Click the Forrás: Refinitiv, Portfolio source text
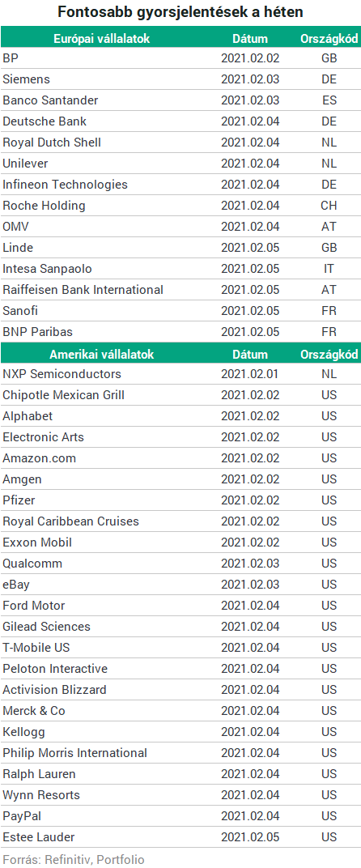361x868 pixels. (73, 860)
